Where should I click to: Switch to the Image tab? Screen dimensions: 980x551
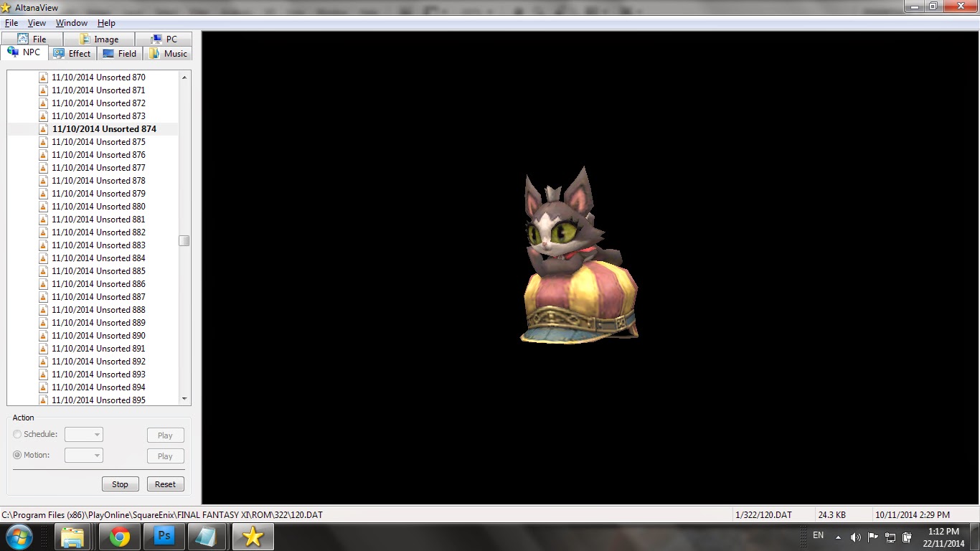(x=99, y=39)
